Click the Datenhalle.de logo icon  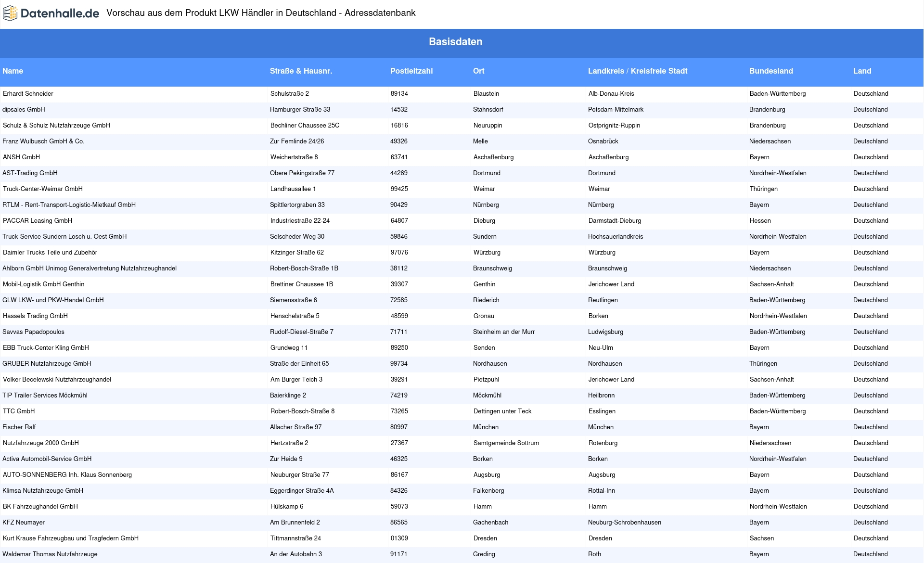10,13
